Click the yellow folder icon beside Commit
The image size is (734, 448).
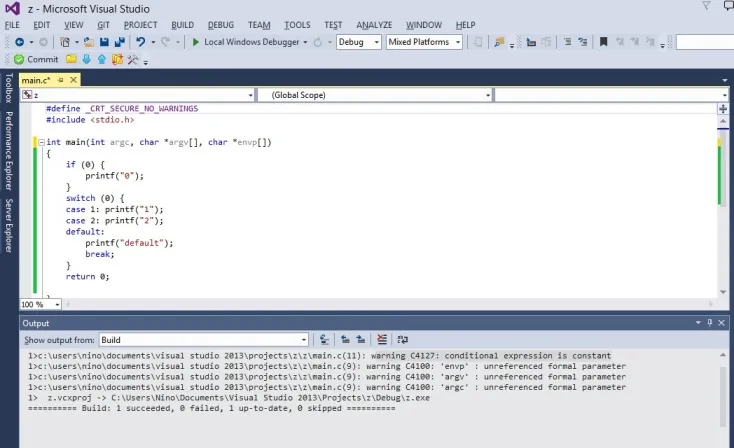click(x=71, y=59)
